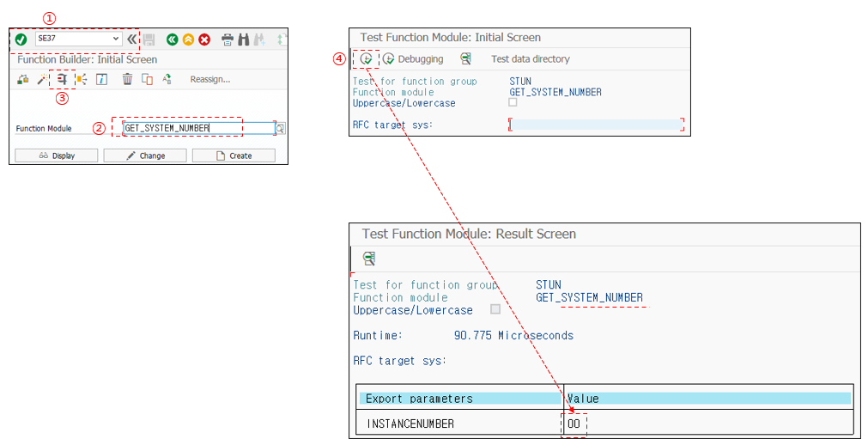The image size is (868, 445).
Task: Click the Change button
Action: (145, 155)
